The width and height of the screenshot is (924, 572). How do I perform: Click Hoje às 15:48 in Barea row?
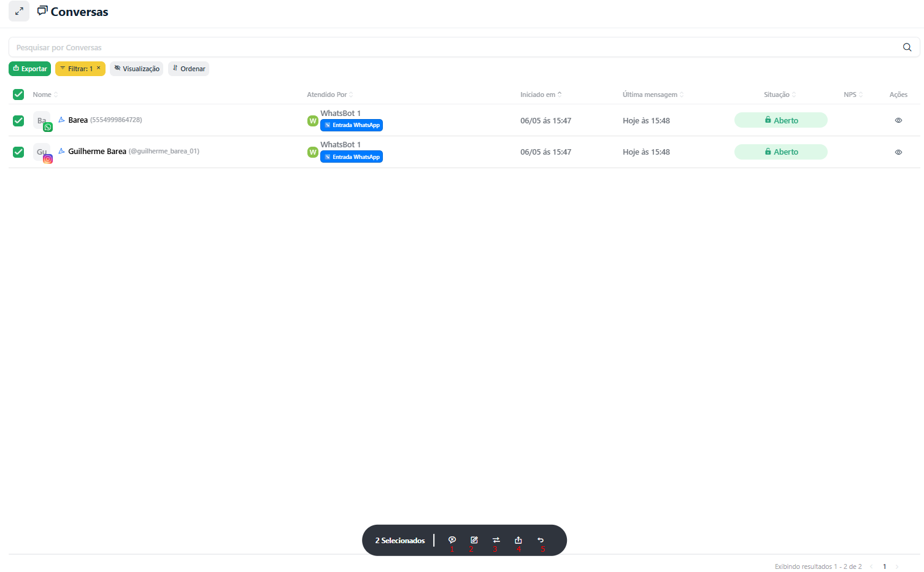pos(646,121)
